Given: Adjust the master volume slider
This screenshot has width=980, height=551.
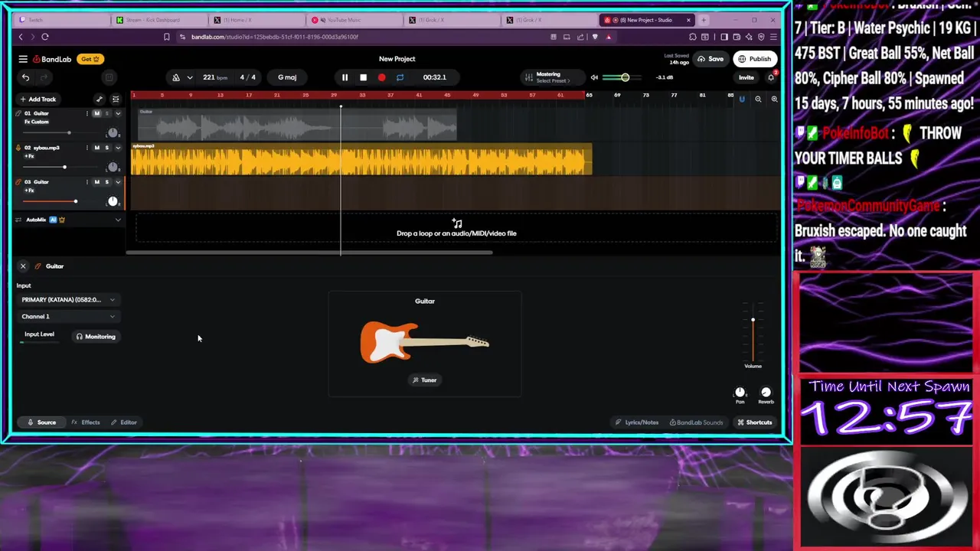Looking at the screenshot, I should pos(625,77).
